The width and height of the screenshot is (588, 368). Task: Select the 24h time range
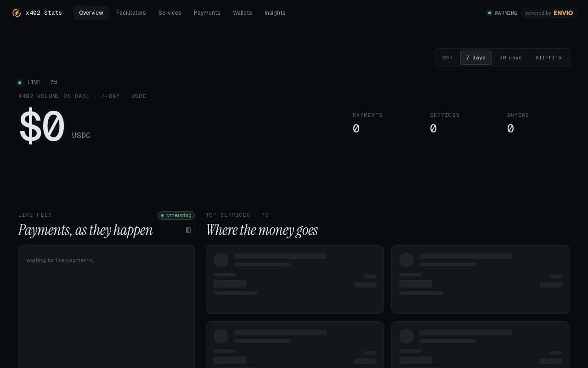click(447, 58)
